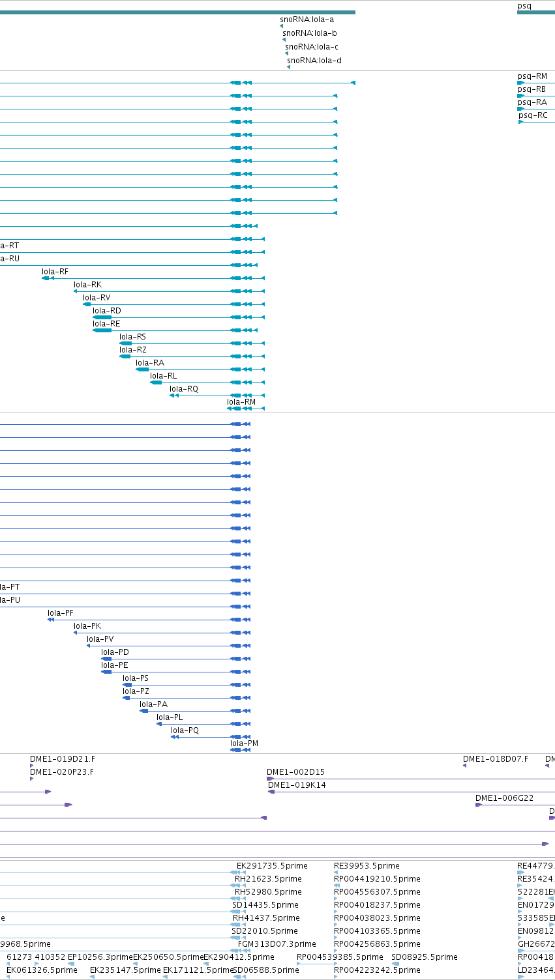
Task: Click EST RP004038023.5prime
Action: pos(377,918)
